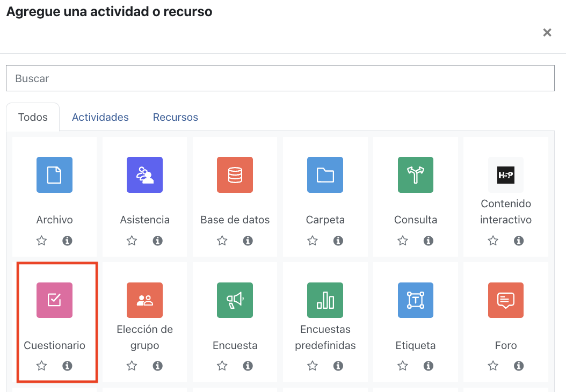
Task: Choose the Asistencia activity icon
Action: pos(145,175)
